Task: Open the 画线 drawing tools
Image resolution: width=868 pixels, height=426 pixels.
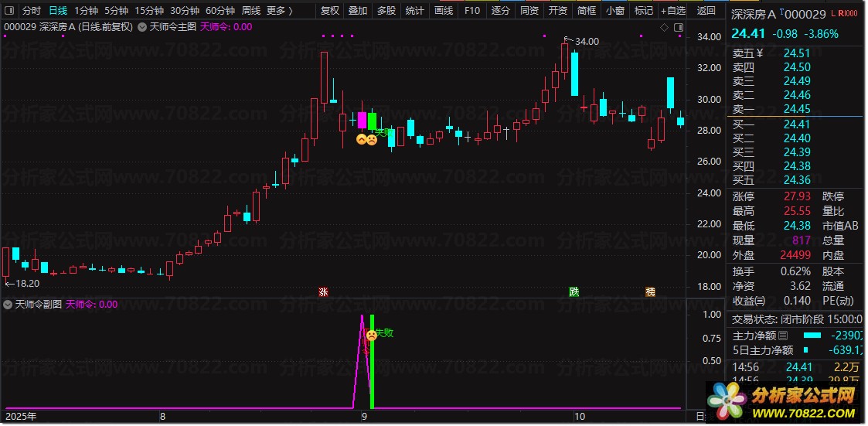Action: coord(444,10)
